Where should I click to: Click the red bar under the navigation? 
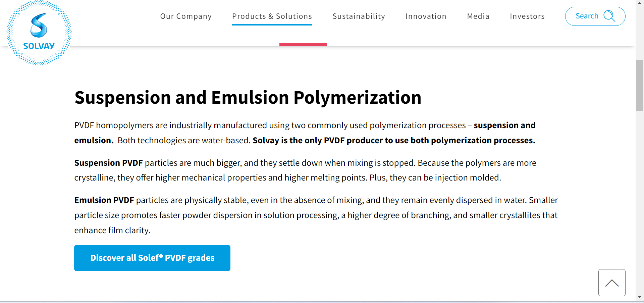303,45
